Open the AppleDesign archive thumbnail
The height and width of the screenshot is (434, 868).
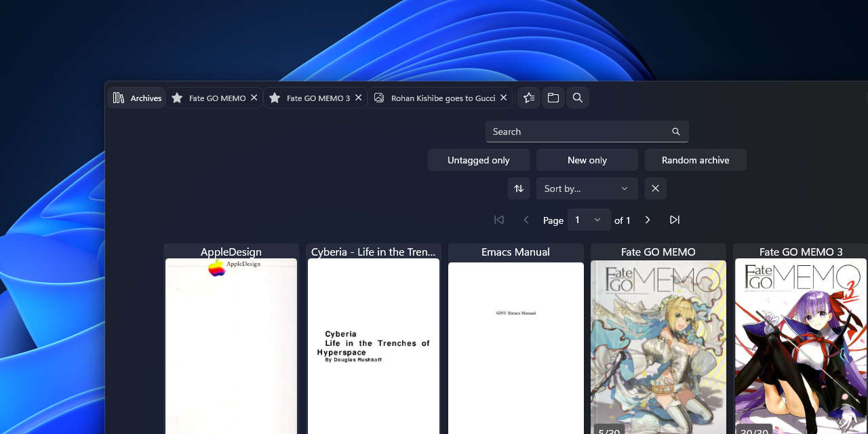point(231,346)
